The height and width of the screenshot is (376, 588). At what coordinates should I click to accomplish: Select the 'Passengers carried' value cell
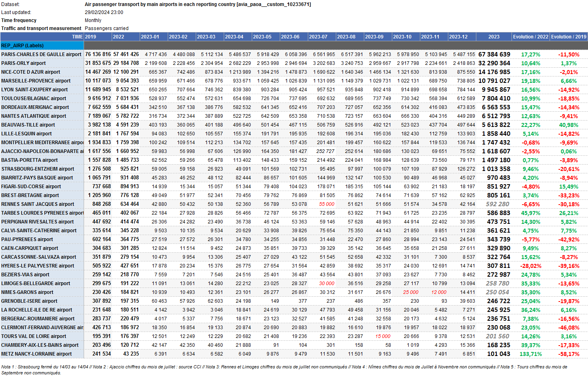coord(106,28)
